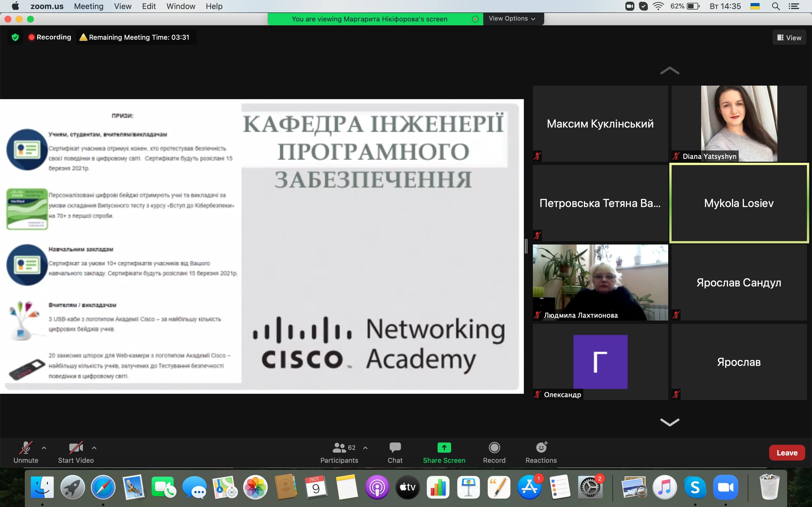
Task: Unmute the microphone
Action: tap(26, 452)
